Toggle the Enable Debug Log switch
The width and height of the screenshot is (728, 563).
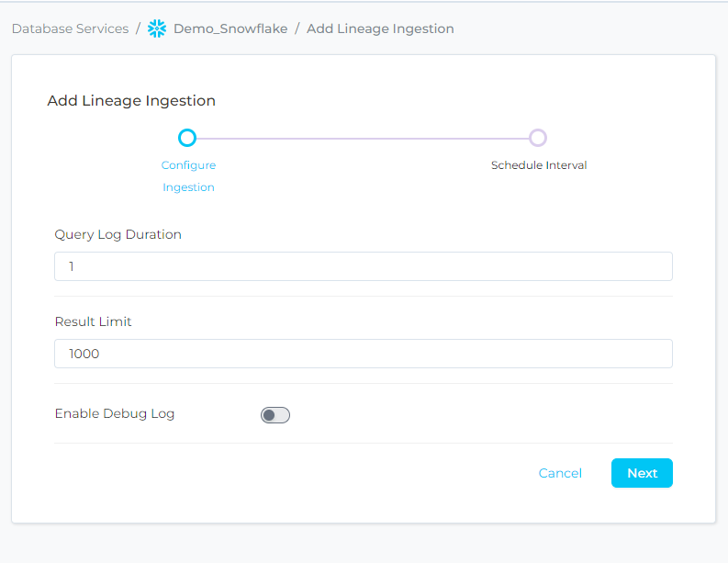point(275,415)
